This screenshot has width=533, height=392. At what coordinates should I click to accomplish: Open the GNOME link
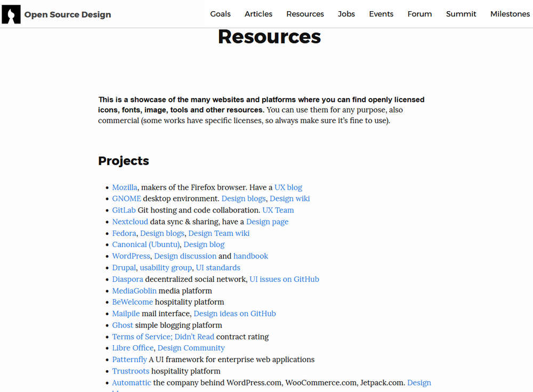click(126, 198)
